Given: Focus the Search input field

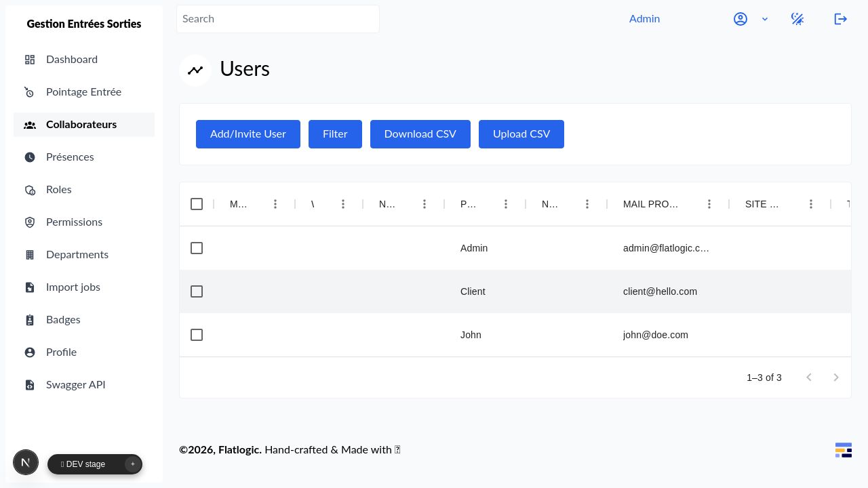Looking at the screenshot, I should 278,19.
